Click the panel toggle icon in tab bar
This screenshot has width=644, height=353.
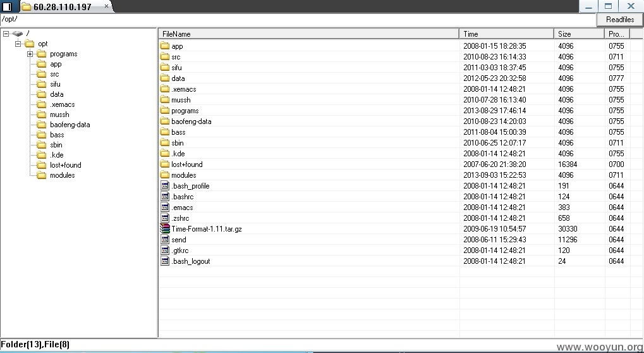click(x=7, y=6)
